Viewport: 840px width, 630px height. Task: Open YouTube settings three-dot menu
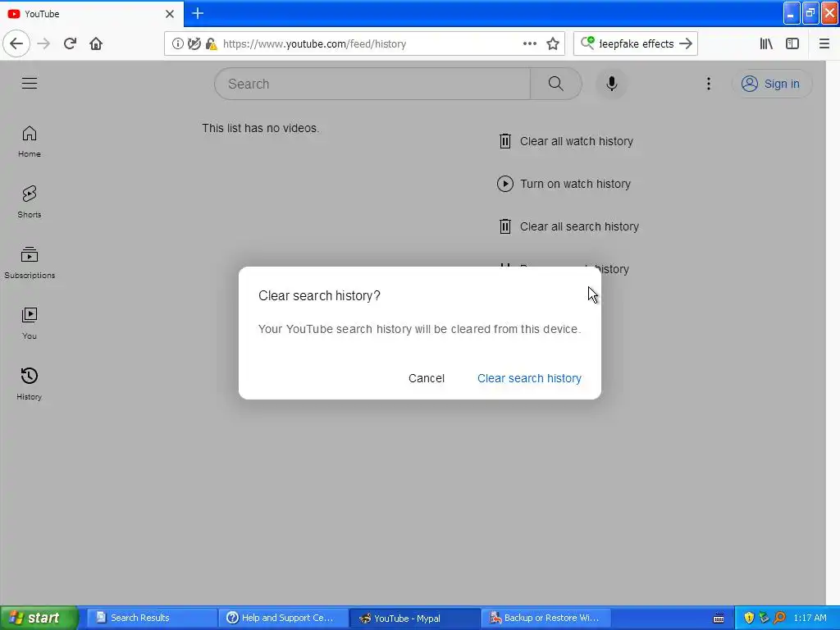coord(708,84)
